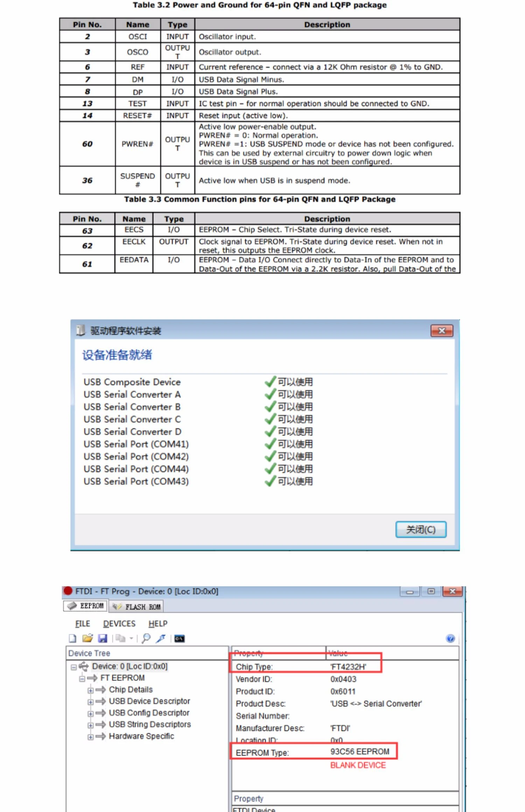The height and width of the screenshot is (812, 525).
Task: Expand the USB Config Descriptor node
Action: coord(90,714)
